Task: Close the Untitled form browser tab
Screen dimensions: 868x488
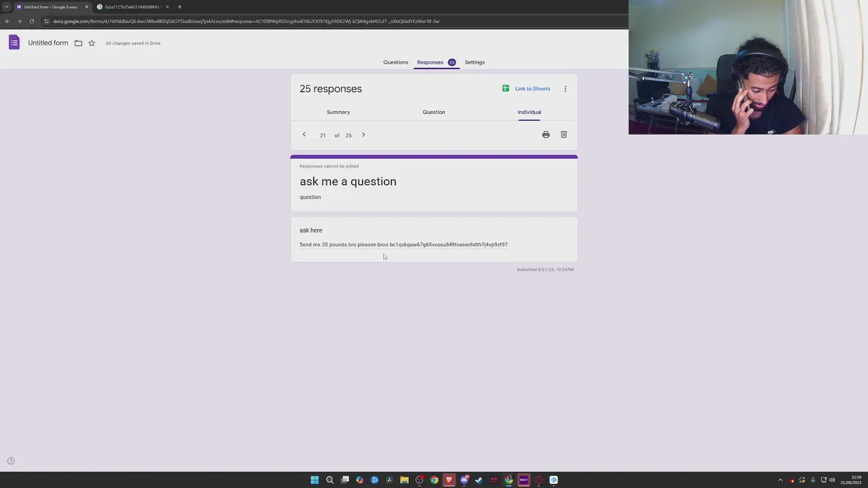Action: 87,7
